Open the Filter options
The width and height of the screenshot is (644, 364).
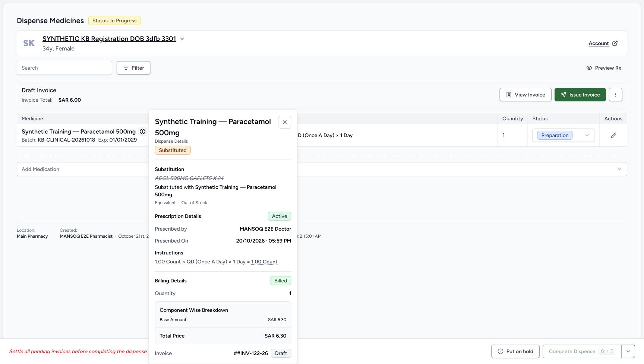[133, 68]
